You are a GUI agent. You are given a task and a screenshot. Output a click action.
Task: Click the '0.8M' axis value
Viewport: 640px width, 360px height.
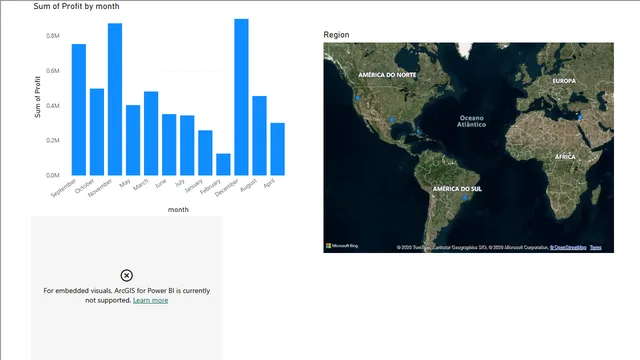pyautogui.click(x=53, y=36)
